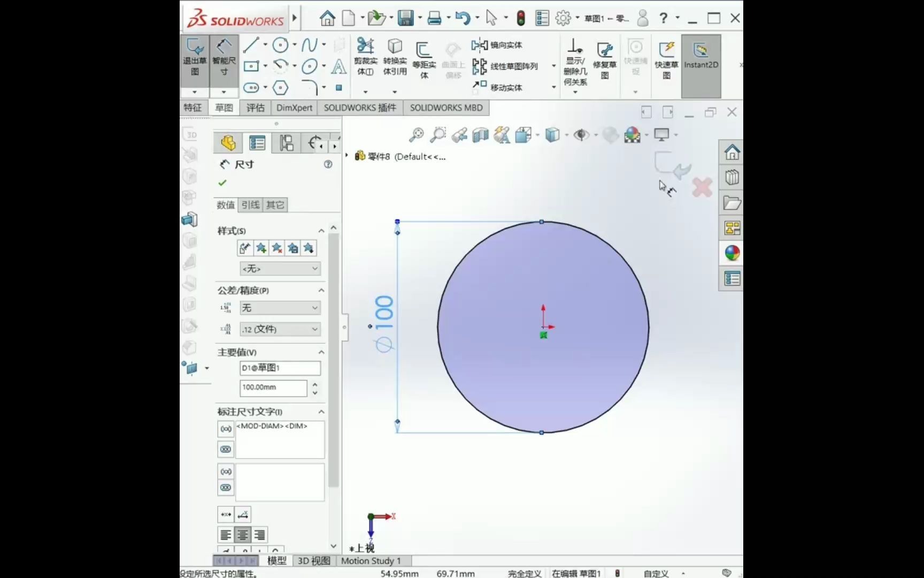The width and height of the screenshot is (924, 578).
Task: Open Appearances via the color ball sidebar icon
Action: click(x=731, y=253)
